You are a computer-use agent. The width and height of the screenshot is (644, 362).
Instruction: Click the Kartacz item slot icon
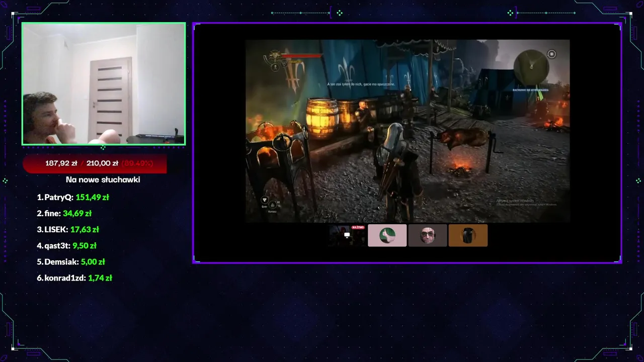click(x=272, y=205)
